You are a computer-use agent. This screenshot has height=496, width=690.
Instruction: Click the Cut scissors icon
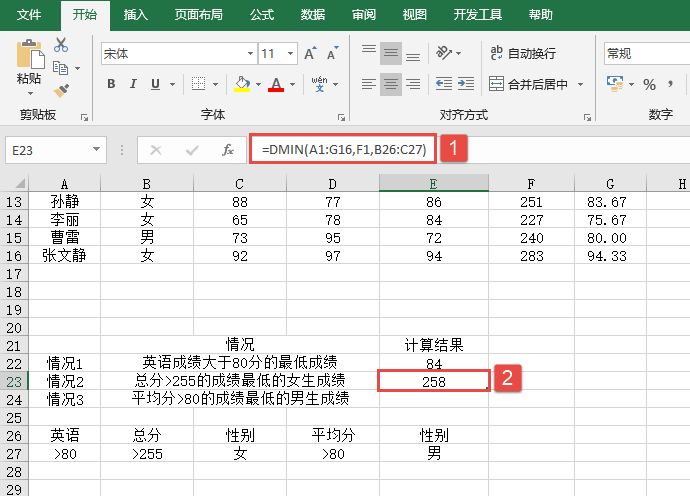[x=61, y=45]
